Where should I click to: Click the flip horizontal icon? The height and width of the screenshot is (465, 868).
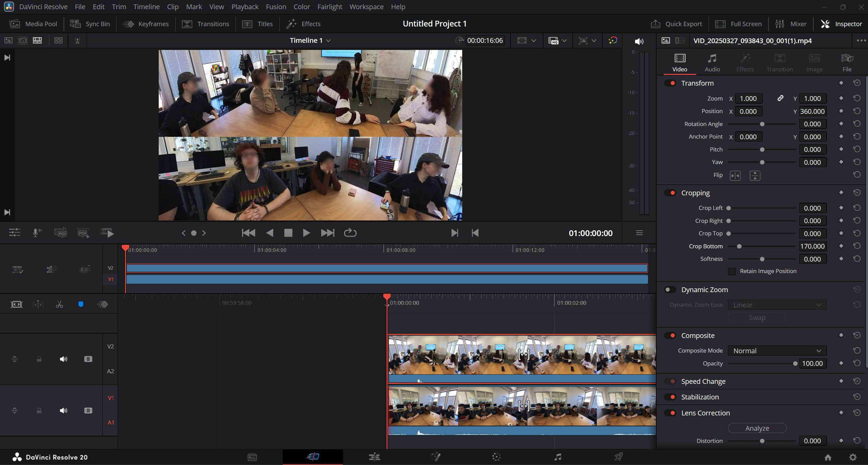[735, 176]
